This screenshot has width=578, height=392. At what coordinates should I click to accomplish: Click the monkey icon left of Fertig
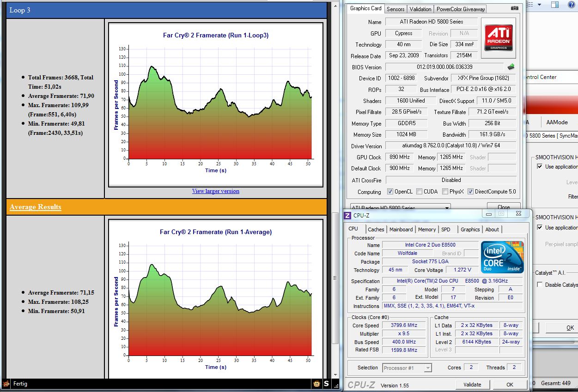(x=6, y=384)
